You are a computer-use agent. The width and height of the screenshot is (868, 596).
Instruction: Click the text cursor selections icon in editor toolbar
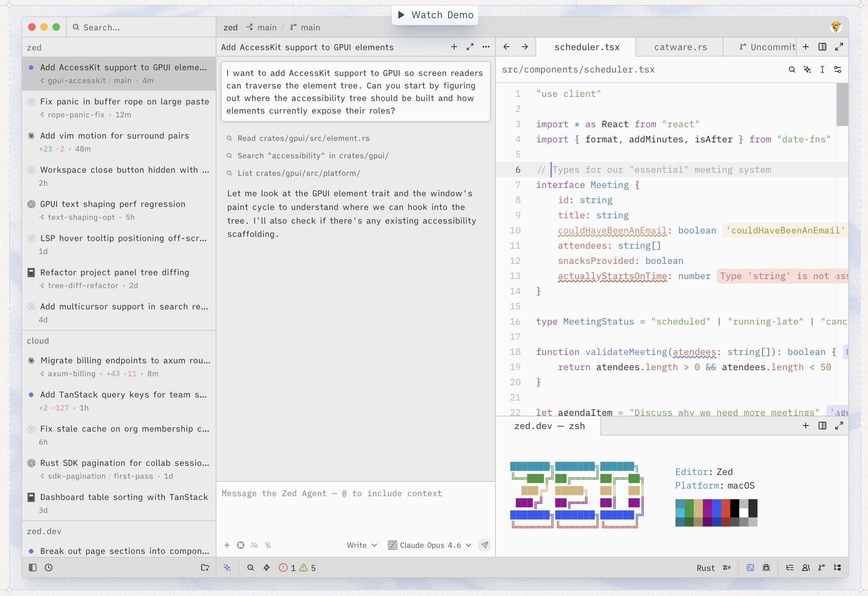[822, 69]
